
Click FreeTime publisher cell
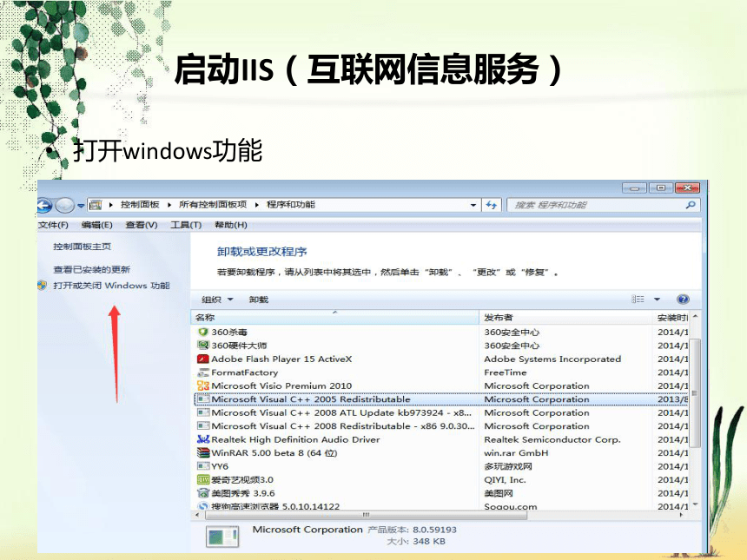(506, 372)
